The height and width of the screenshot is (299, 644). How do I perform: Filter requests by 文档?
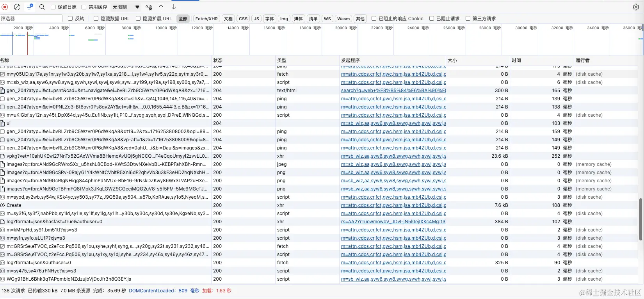[228, 19]
